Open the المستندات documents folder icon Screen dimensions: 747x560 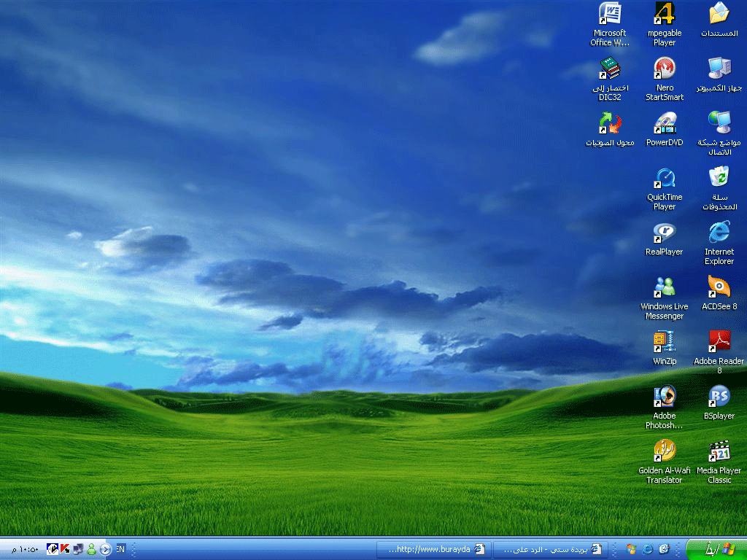pos(719,20)
